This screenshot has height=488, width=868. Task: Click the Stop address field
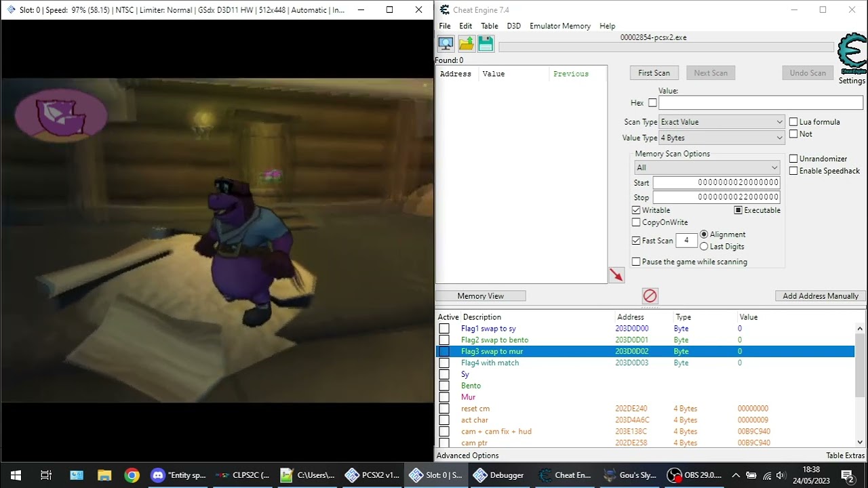pyautogui.click(x=716, y=197)
